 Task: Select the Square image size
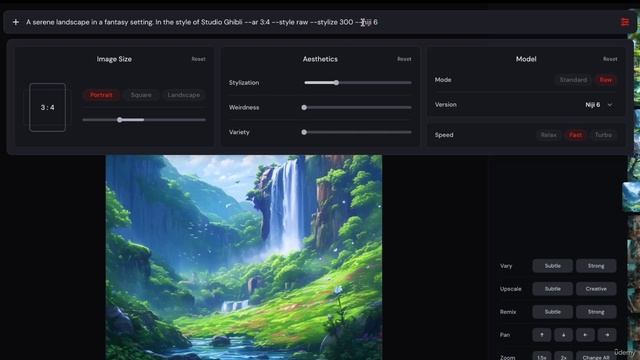point(141,95)
